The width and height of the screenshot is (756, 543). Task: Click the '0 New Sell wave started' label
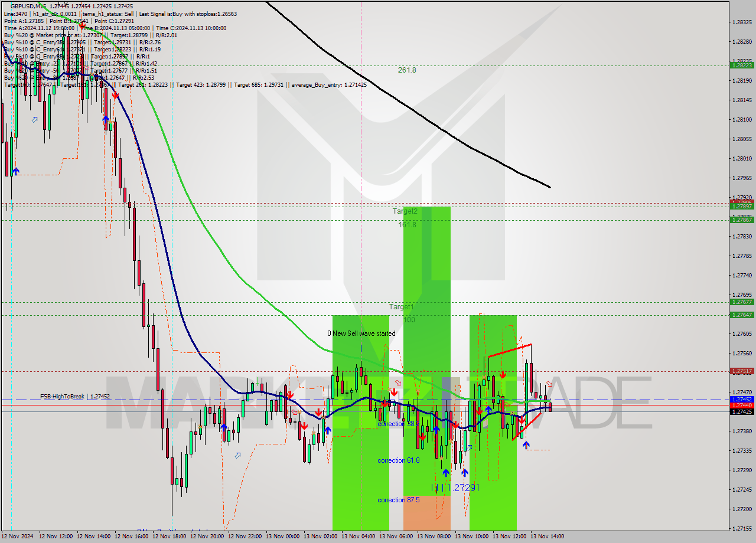tap(361, 333)
